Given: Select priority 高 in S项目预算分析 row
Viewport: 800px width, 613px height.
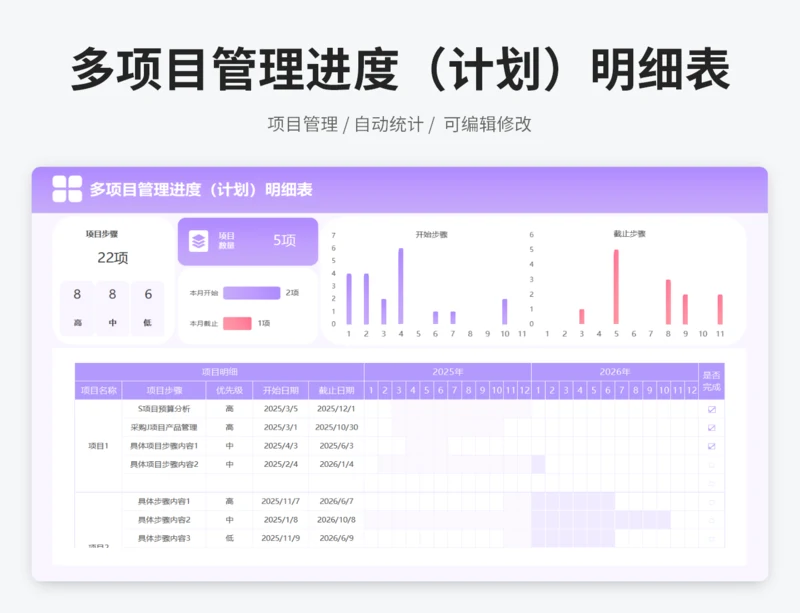Looking at the screenshot, I should pos(230,409).
